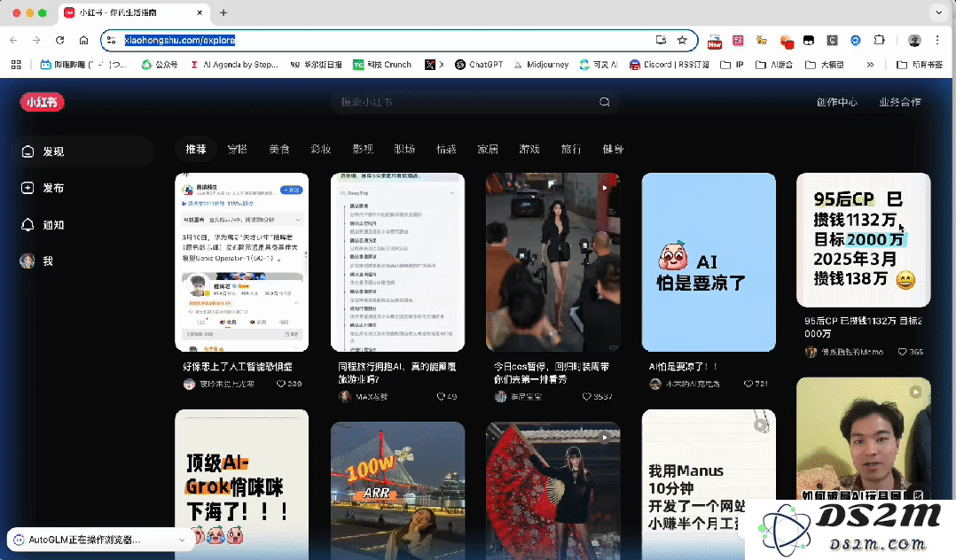Select the 旅行 category tab
The width and height of the screenshot is (956, 560).
571,149
